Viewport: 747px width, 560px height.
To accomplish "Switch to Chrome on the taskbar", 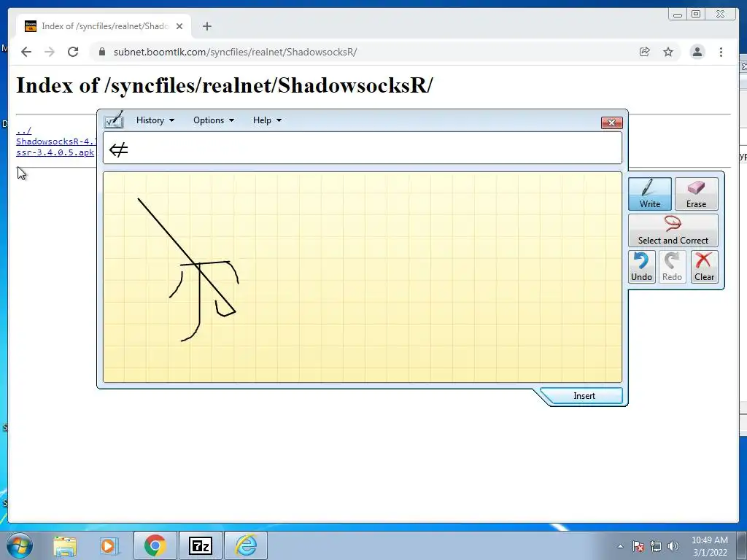I will point(155,545).
